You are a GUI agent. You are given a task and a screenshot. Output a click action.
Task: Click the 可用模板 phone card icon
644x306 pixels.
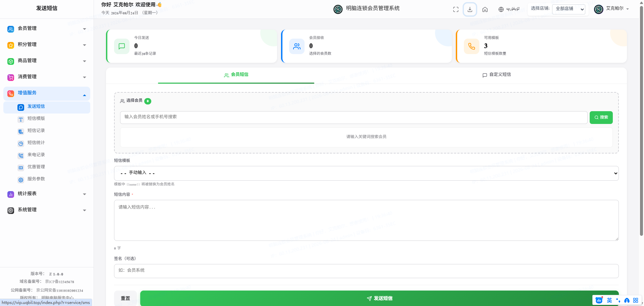472,46
